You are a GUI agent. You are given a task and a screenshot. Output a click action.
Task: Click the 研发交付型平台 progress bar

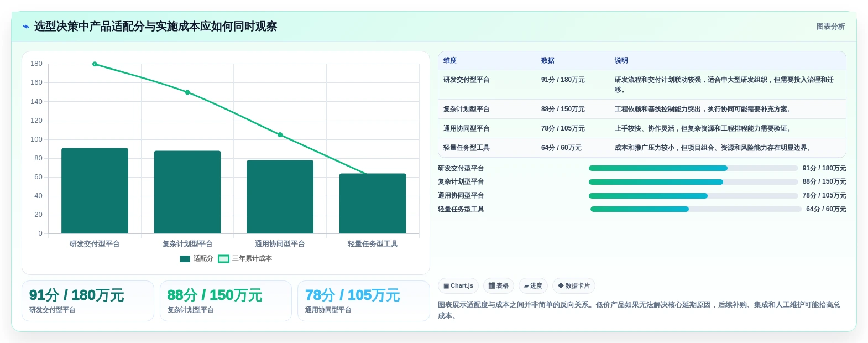(x=693, y=168)
